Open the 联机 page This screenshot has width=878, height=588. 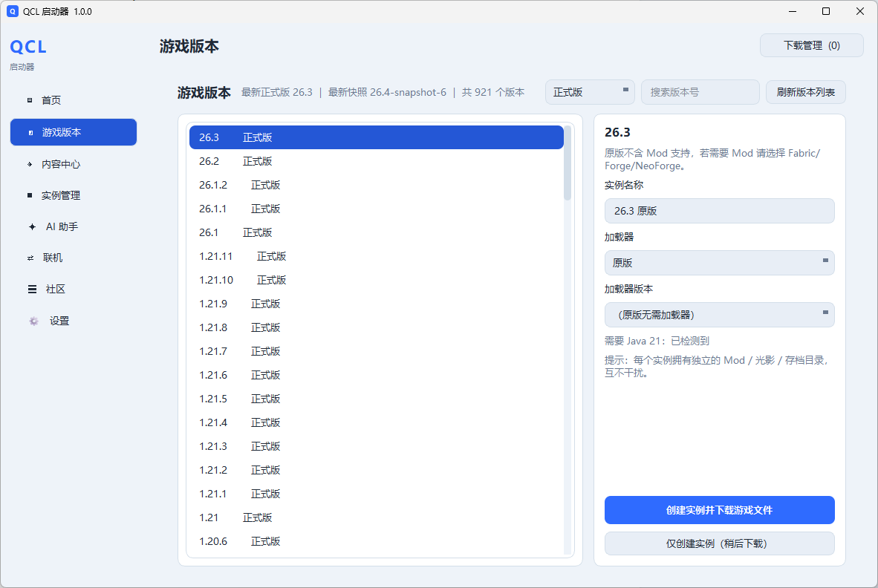pos(74,258)
